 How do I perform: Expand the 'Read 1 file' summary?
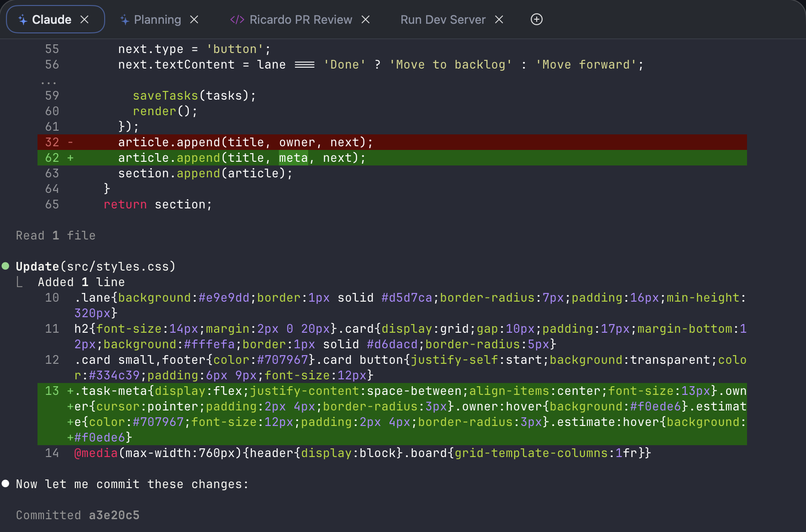(56, 235)
